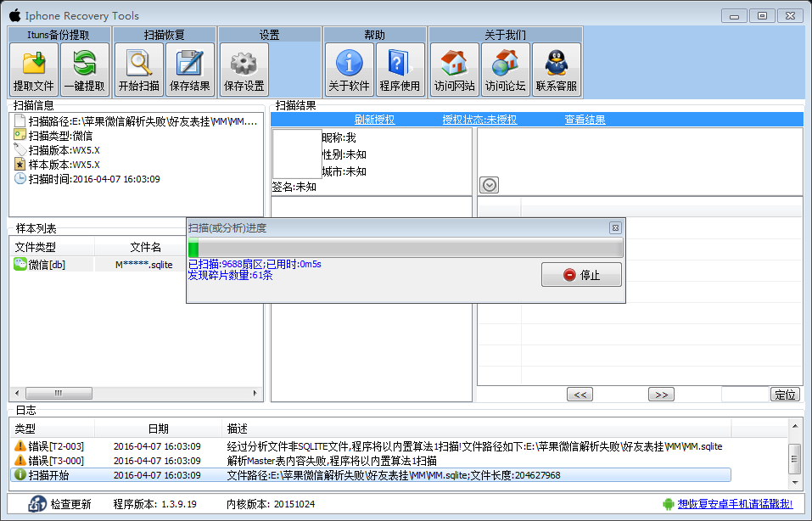Click the 保存设置 gear icon
Viewport: 812px width, 521px height.
pos(244,70)
